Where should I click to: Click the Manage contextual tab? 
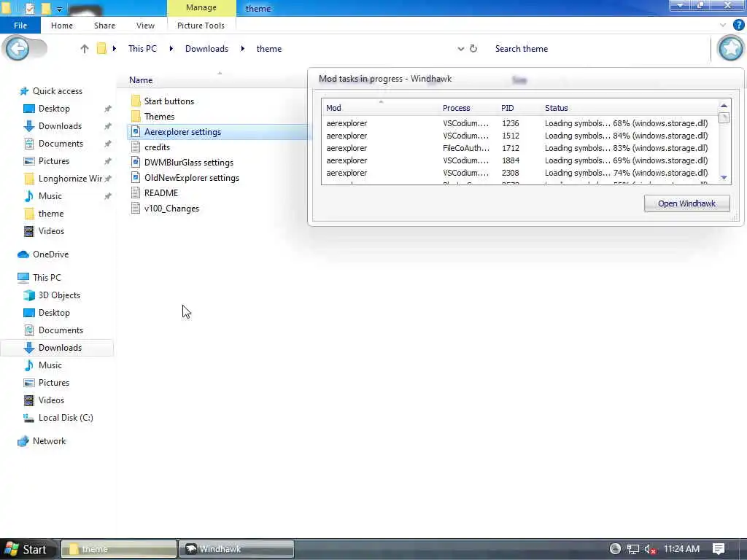click(x=201, y=8)
